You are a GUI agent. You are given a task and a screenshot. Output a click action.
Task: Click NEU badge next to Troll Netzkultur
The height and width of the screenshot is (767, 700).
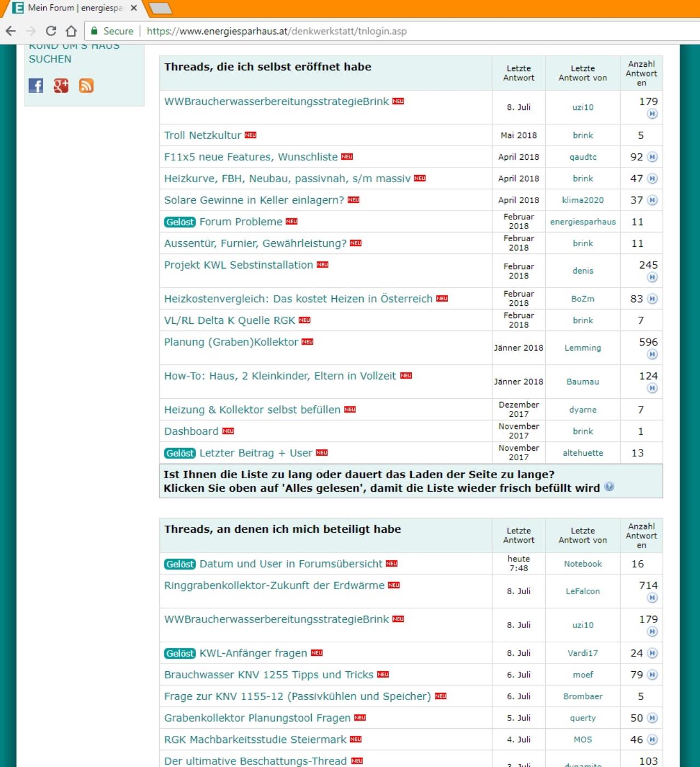click(250, 135)
